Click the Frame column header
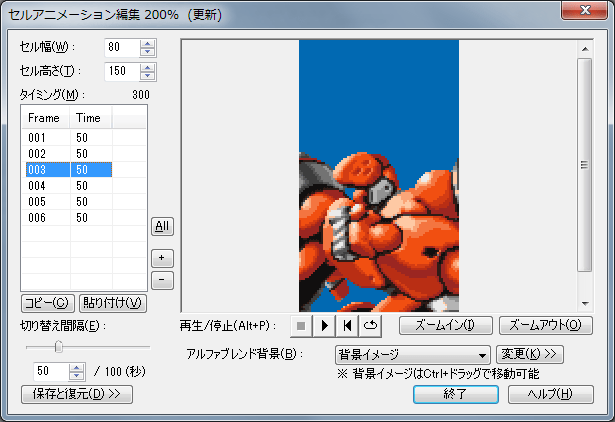The image size is (615, 422). point(46,118)
